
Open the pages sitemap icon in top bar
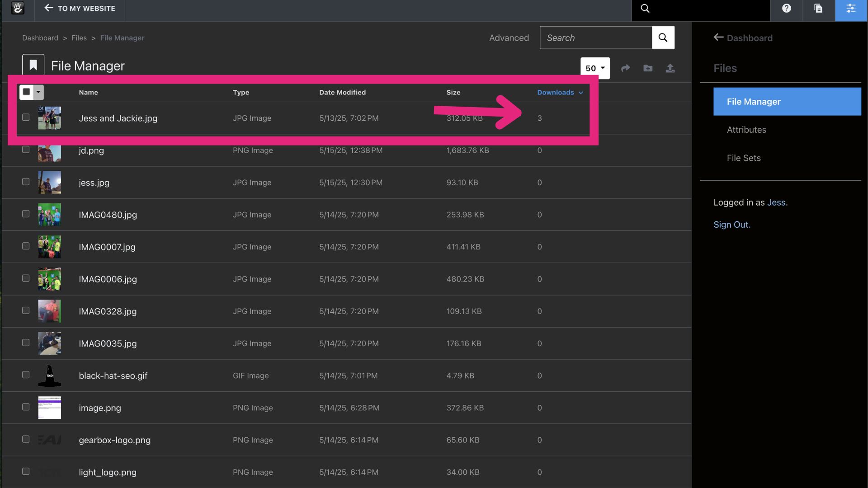pyautogui.click(x=818, y=9)
